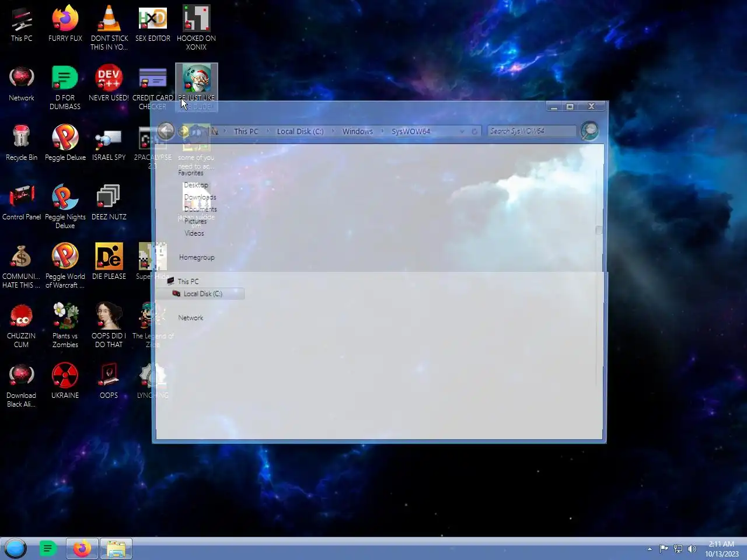Select the UKRAINE radiation symbol desktop icon
The height and width of the screenshot is (560, 747).
[x=65, y=380]
